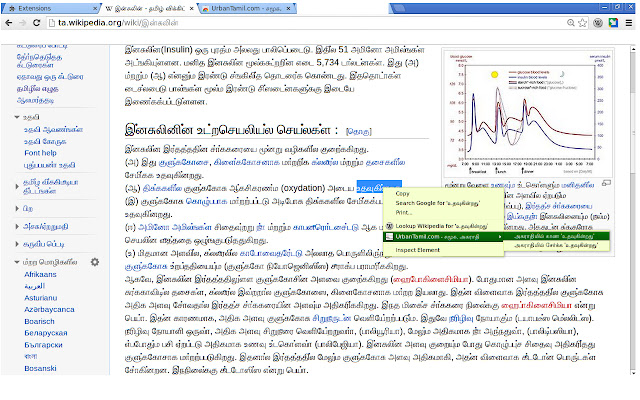
Task: Choose Lookup Wikipedia for selected word
Action: (x=443, y=226)
